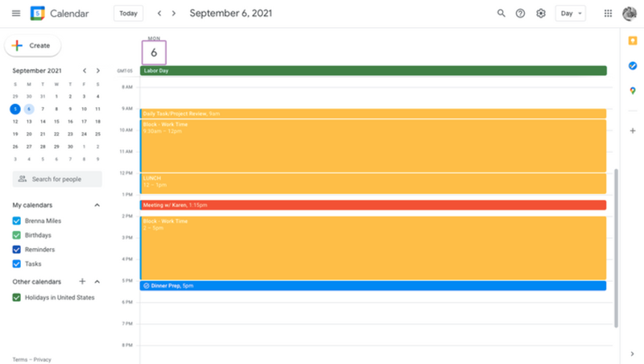Uncheck the Brenna Miles calendar
The height and width of the screenshot is (364, 644).
tap(16, 221)
